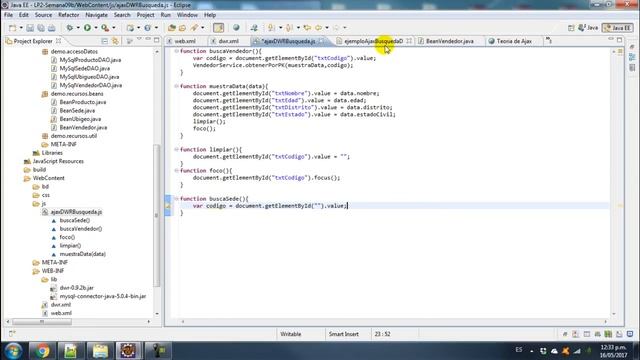The height and width of the screenshot is (360, 640).
Task: Select MySqlVendedorDAO.java in the tree
Action: point(91,85)
